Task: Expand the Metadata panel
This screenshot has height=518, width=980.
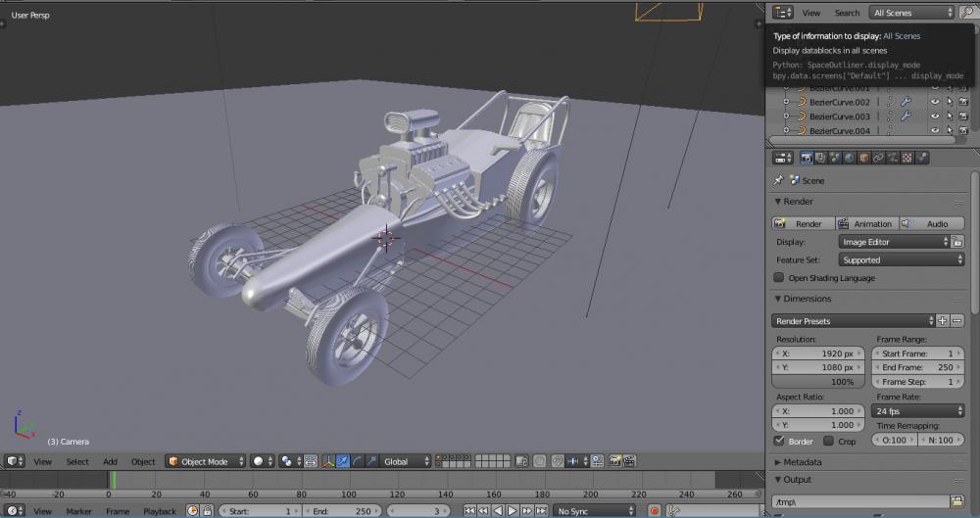Action: pos(802,462)
